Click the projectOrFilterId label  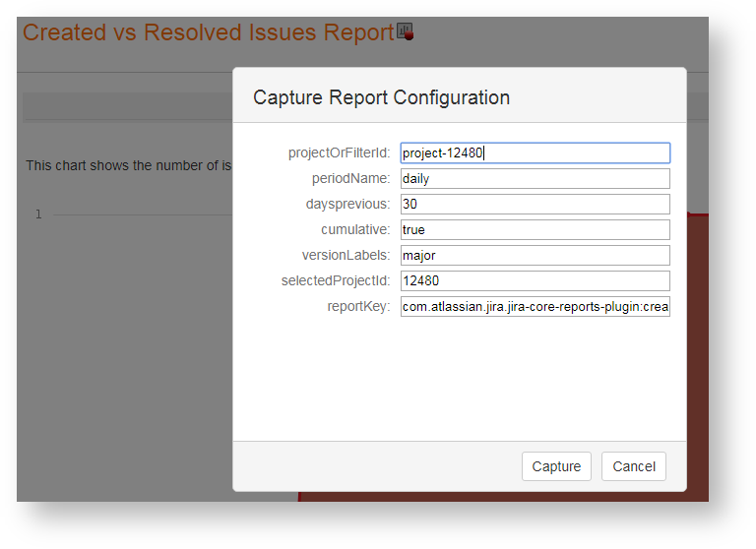coord(339,152)
